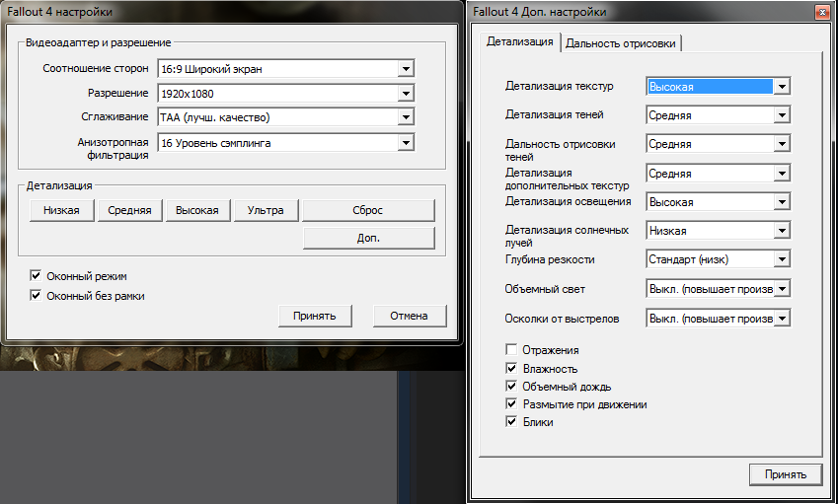Screen dimensions: 838x504
Task: Open the Осколки от выстрелов dropdown
Action: (x=718, y=319)
